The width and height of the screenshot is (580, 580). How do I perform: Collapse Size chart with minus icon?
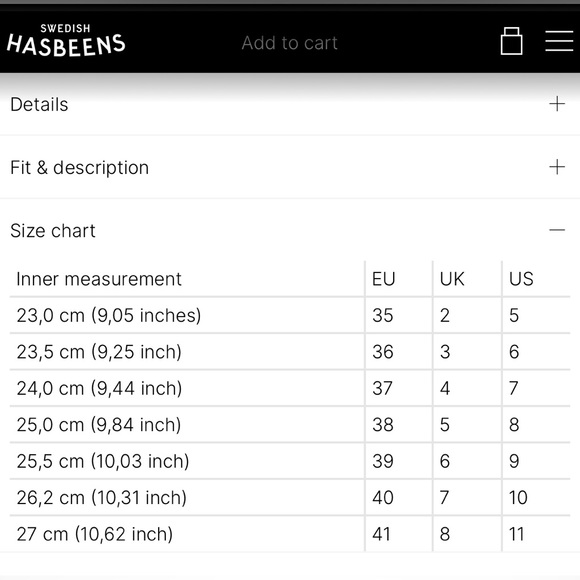pyautogui.click(x=557, y=230)
